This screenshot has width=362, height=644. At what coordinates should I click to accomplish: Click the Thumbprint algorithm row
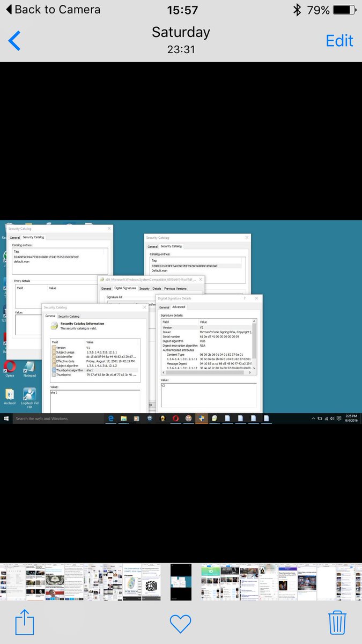click(x=95, y=370)
